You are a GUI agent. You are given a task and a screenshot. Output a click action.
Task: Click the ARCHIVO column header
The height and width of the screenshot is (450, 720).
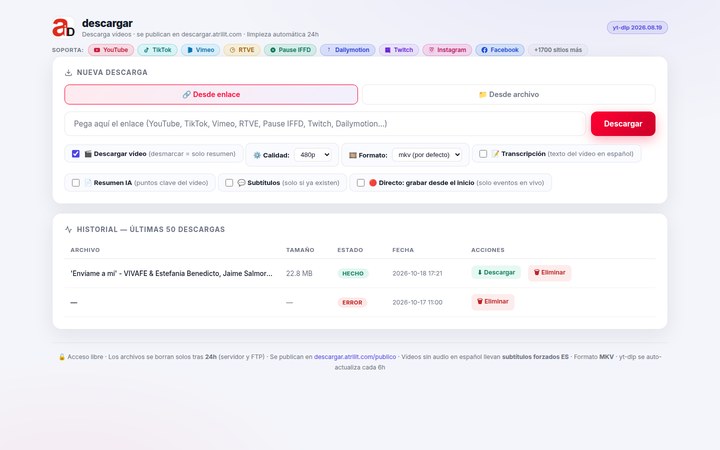tap(85, 250)
